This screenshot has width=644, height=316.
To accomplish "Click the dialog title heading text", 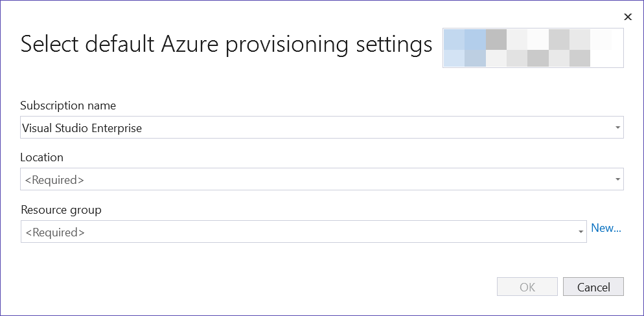I will pyautogui.click(x=226, y=44).
